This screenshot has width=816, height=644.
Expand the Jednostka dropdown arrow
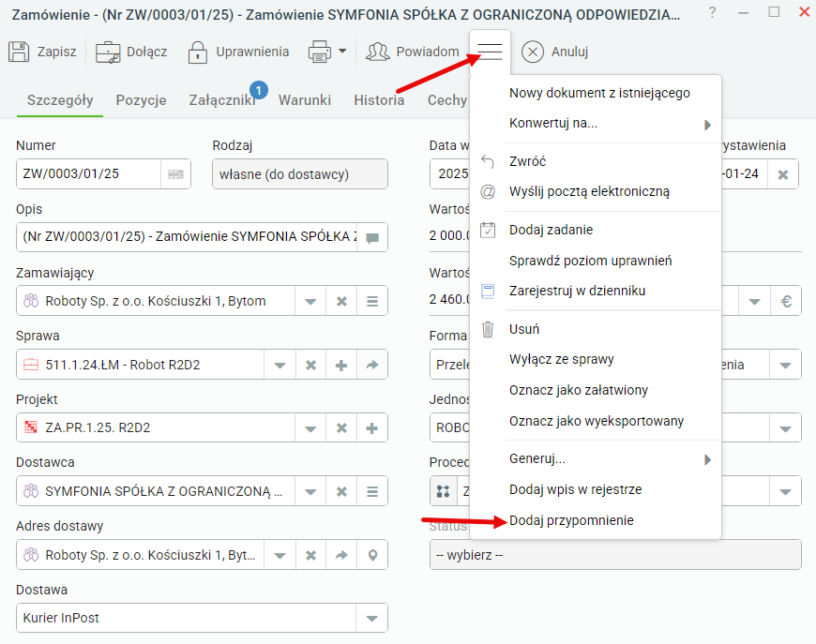click(x=785, y=428)
